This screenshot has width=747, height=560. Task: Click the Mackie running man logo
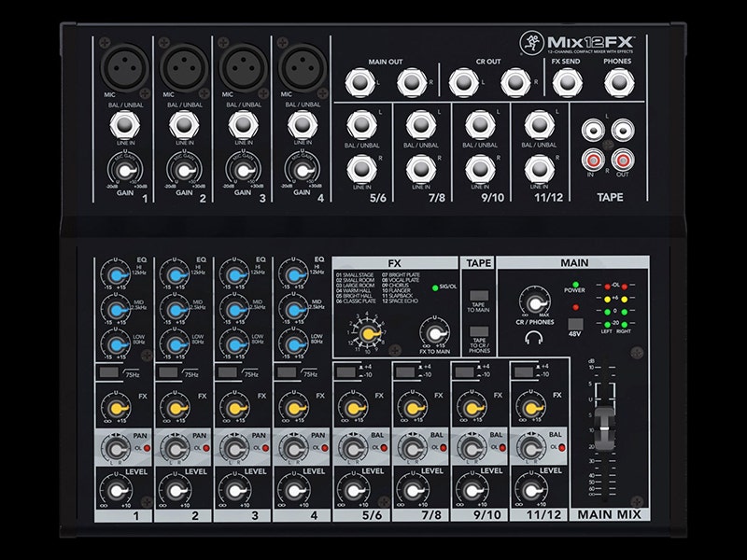coord(532,43)
